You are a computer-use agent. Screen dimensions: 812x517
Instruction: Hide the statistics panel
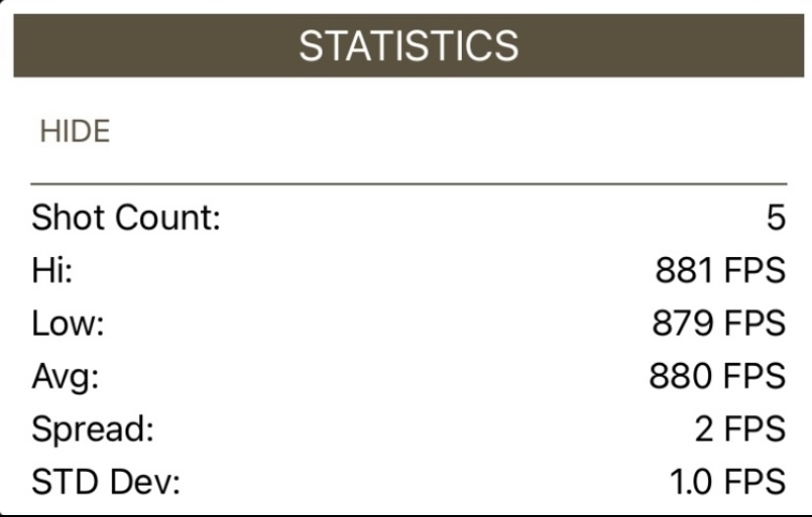tap(76, 131)
